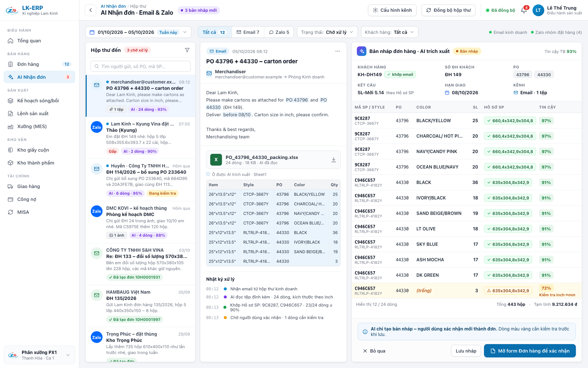The height and width of the screenshot is (368, 588).
Task: Open Giao hàng in sidebar
Action: (40, 186)
